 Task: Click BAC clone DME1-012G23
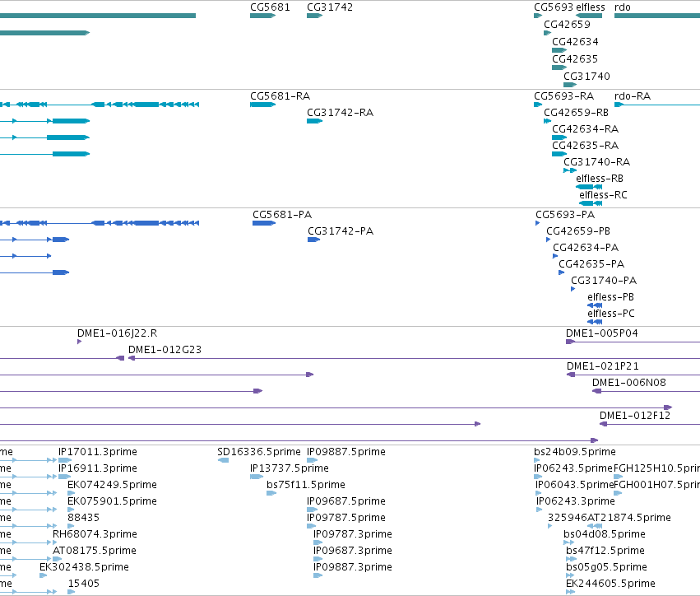[165, 350]
